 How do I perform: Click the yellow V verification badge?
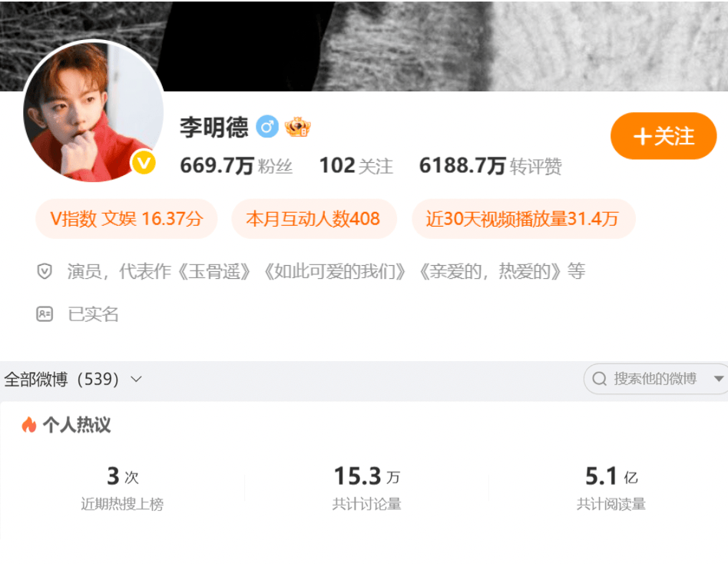pyautogui.click(x=144, y=163)
